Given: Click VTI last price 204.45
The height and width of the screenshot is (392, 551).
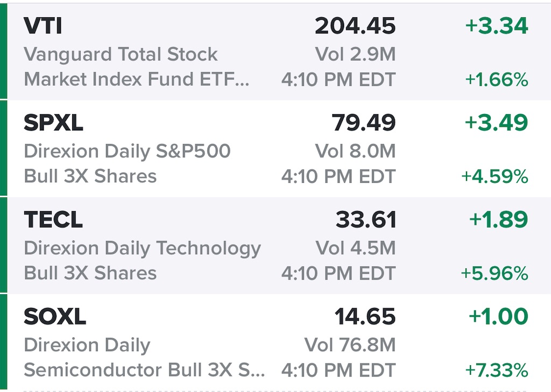Looking at the screenshot, I should coord(355,26).
